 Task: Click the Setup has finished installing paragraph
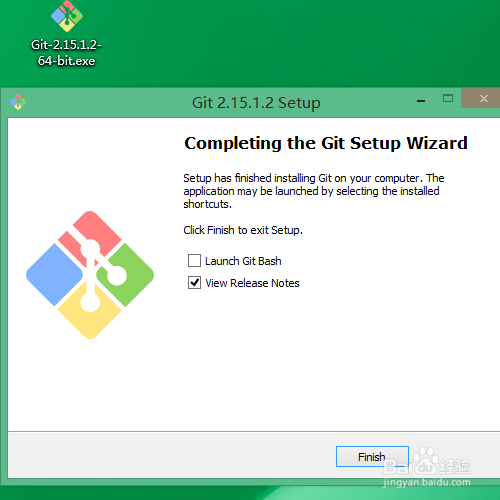pos(314,191)
